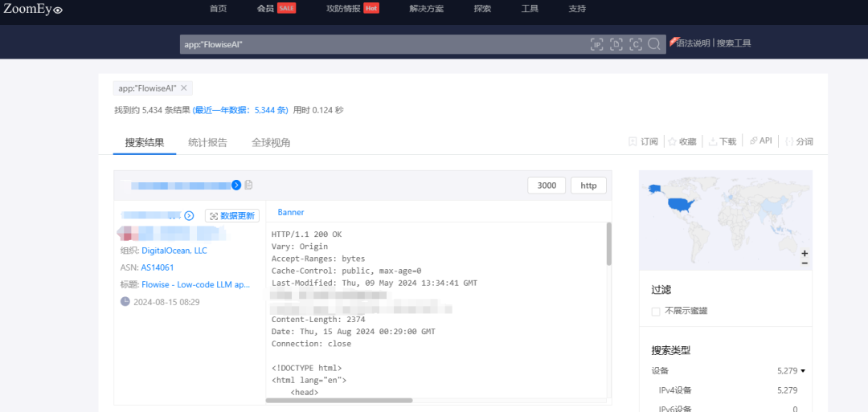The width and height of the screenshot is (868, 412).
Task: Click the blue arrow beside blurred host
Action: point(236,185)
